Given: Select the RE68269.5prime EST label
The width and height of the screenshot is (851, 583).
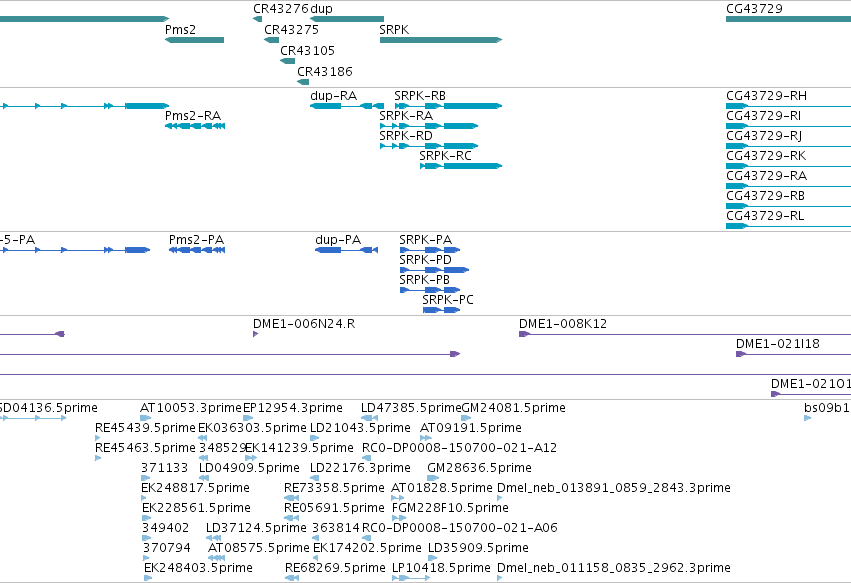Looking at the screenshot, I should pos(335,568).
